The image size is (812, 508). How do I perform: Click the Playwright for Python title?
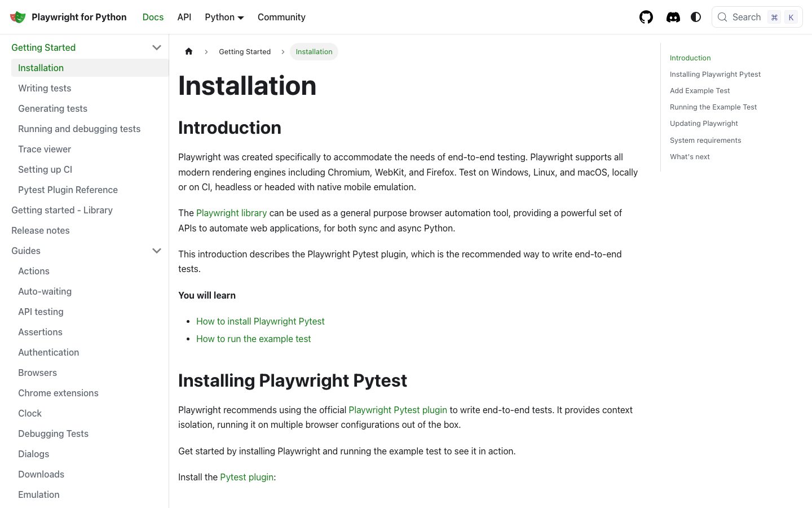[x=79, y=17]
